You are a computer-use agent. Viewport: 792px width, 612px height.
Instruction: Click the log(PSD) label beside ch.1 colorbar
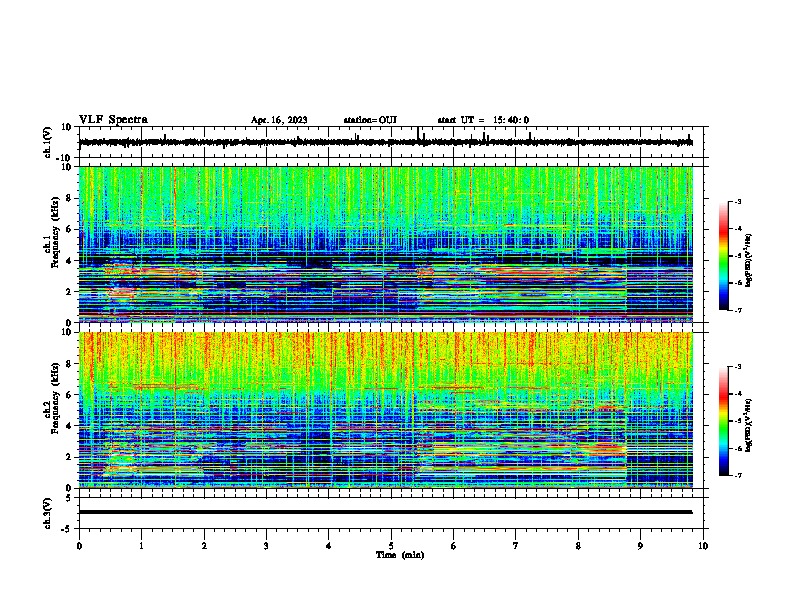(749, 260)
